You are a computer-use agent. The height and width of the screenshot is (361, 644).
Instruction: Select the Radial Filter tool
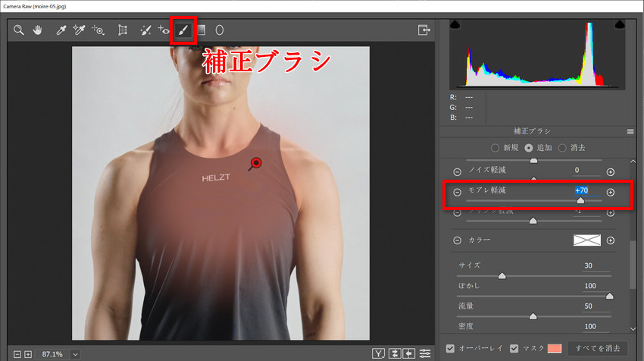pos(219,30)
